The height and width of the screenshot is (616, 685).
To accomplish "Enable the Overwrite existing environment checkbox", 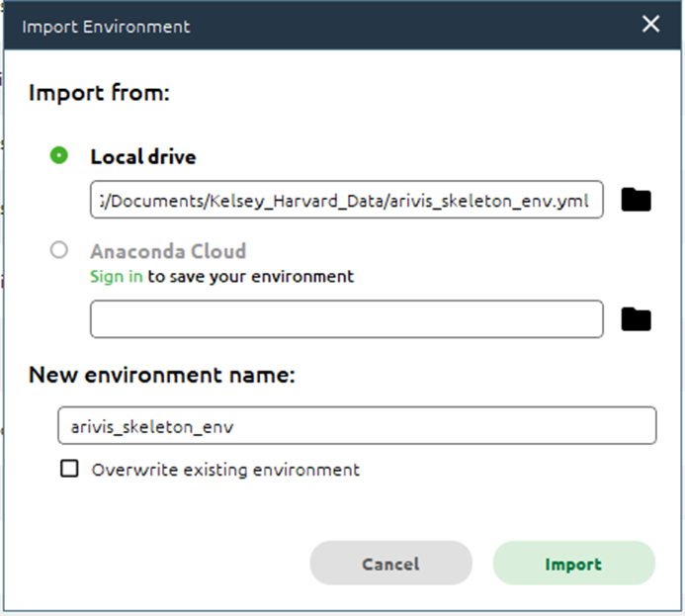I will click(x=69, y=469).
